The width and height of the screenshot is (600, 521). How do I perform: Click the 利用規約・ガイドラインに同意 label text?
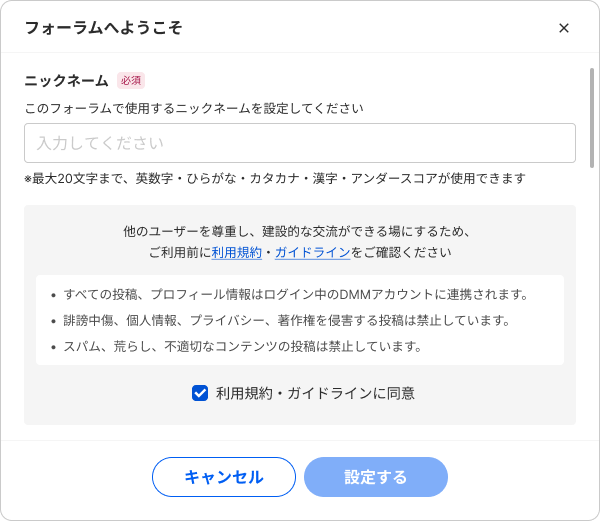[x=315, y=393]
